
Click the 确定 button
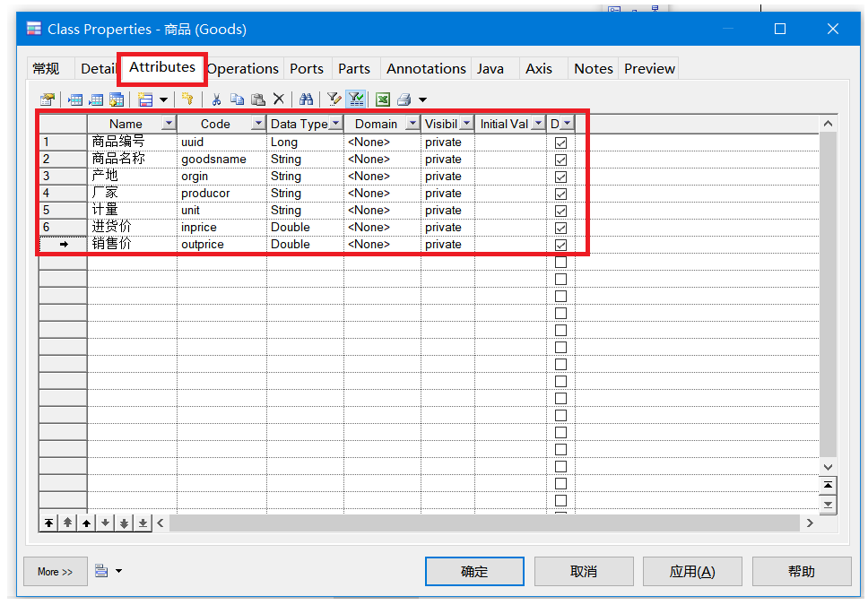click(474, 571)
